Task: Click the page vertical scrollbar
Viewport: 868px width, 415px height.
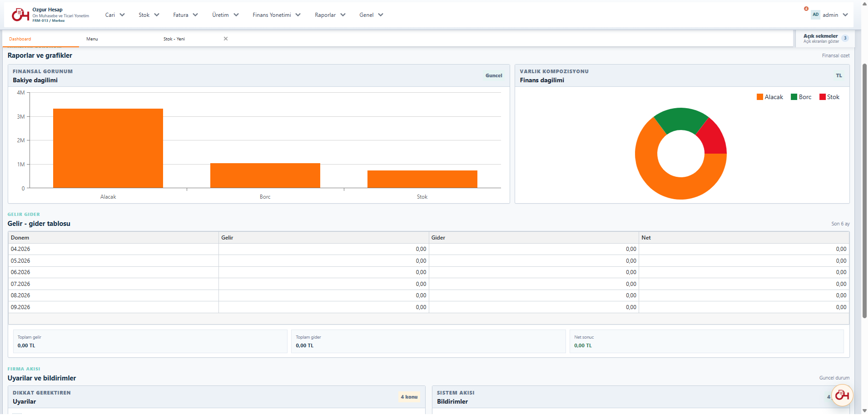Action: tap(864, 191)
